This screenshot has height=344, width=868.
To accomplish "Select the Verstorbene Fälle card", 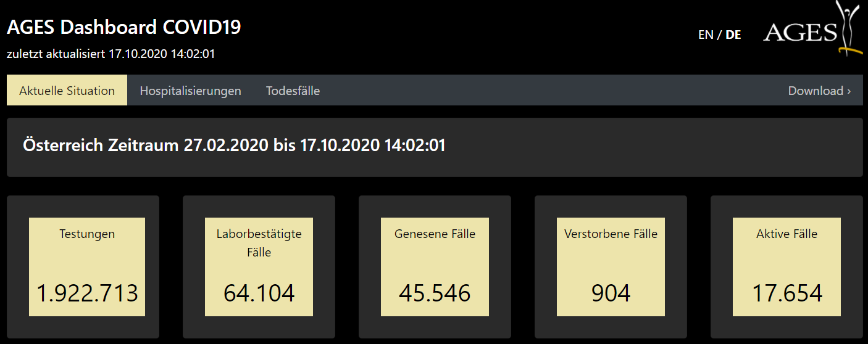I will click(x=611, y=267).
